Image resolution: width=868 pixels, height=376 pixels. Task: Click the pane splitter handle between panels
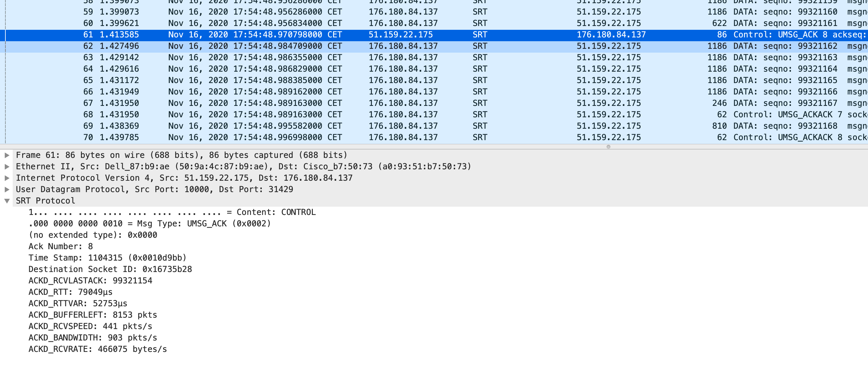[x=608, y=146]
